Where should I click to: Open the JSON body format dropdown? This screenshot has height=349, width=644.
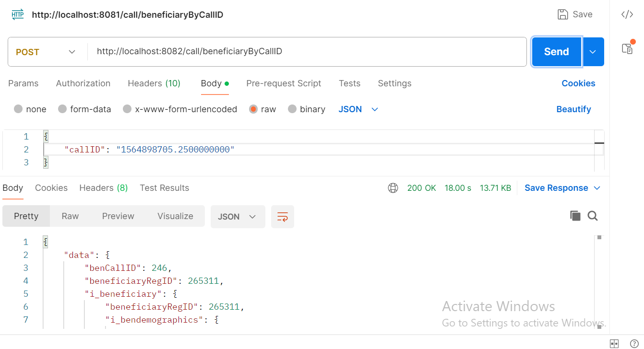(x=358, y=109)
